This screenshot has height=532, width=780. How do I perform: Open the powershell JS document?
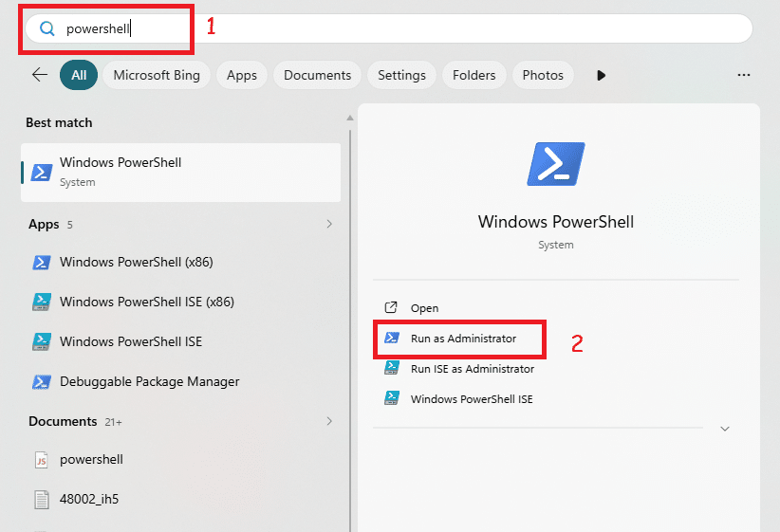pos(91,459)
